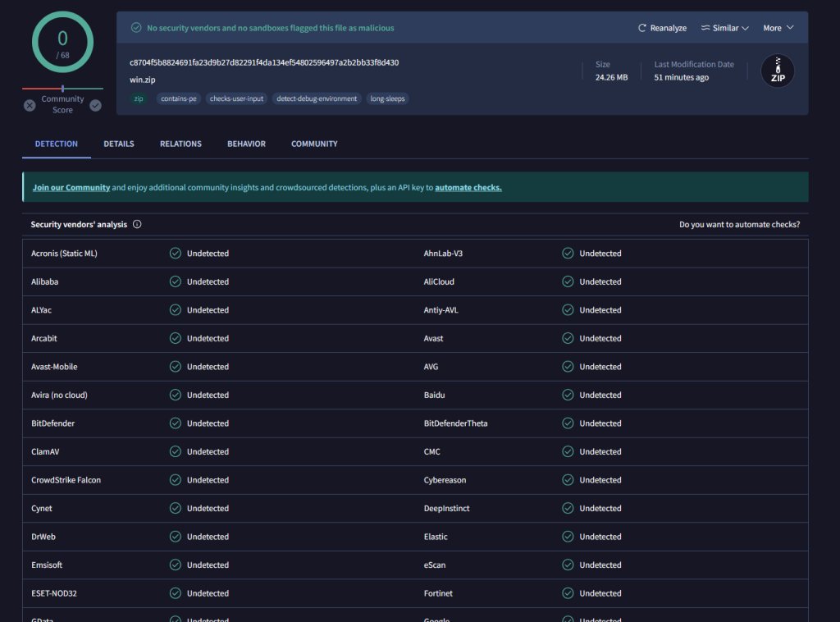
Task: Click the 24.26 MB size value
Action: click(x=611, y=77)
